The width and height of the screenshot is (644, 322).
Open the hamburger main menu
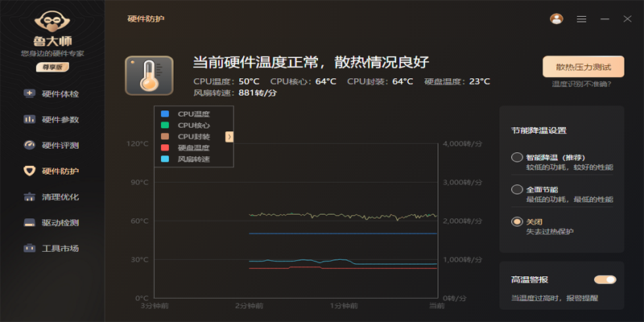point(581,19)
